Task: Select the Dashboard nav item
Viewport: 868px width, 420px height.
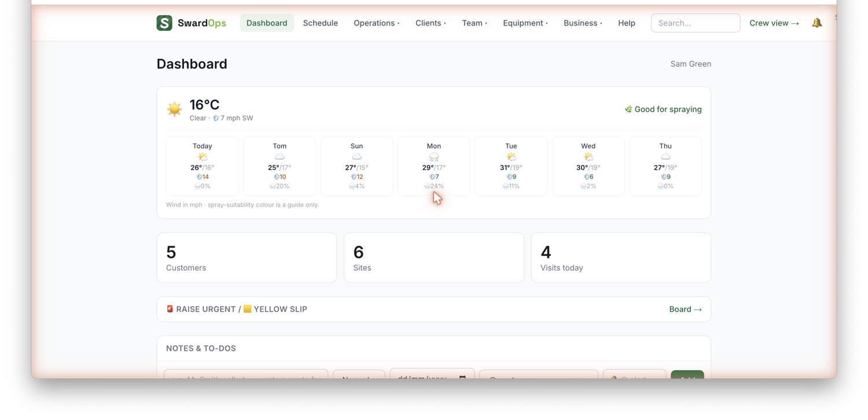Action: pyautogui.click(x=267, y=23)
